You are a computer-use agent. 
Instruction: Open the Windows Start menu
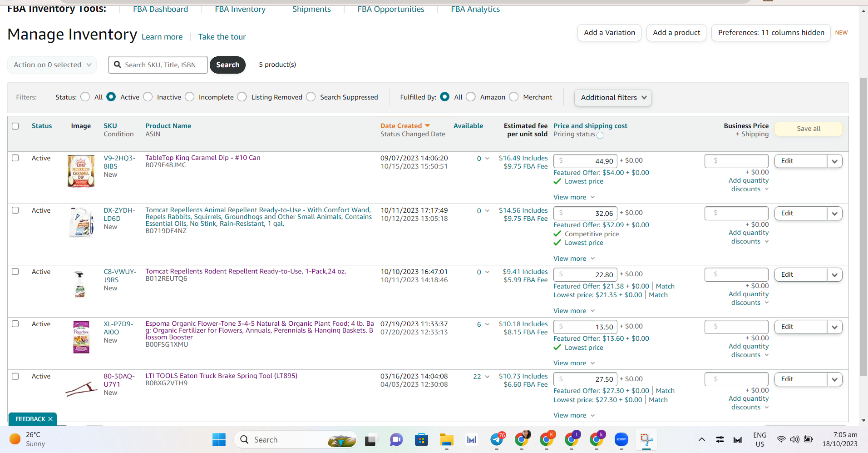[219, 439]
